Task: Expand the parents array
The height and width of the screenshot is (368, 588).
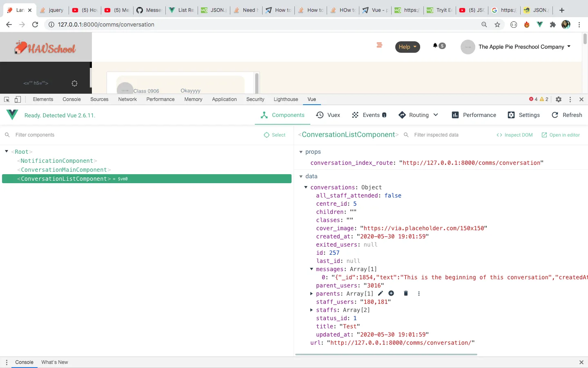Action: coord(312,294)
